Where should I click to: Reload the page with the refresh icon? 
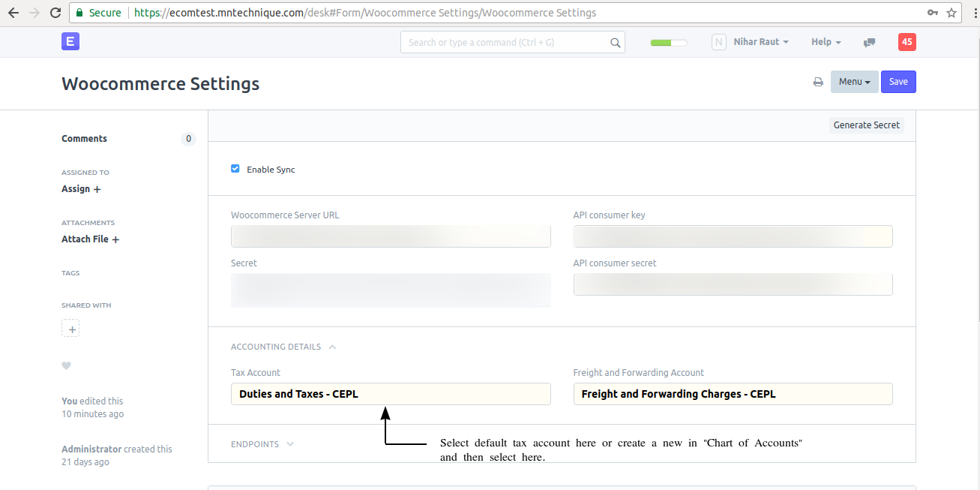pos(55,13)
